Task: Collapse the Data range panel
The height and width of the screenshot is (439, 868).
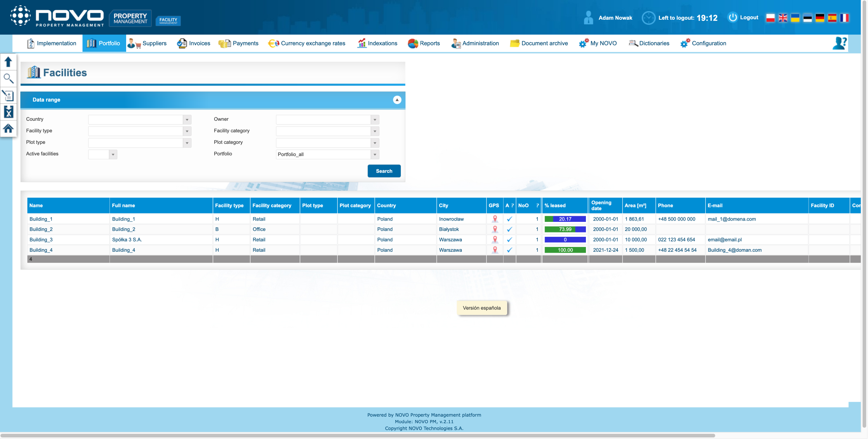Action: pos(397,100)
